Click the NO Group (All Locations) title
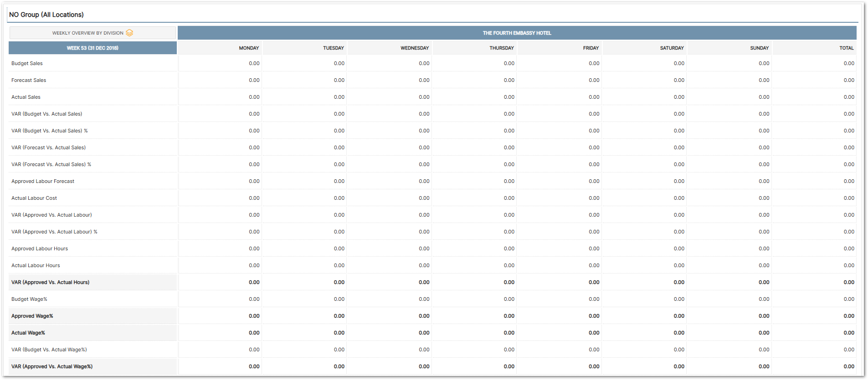 tap(46, 15)
